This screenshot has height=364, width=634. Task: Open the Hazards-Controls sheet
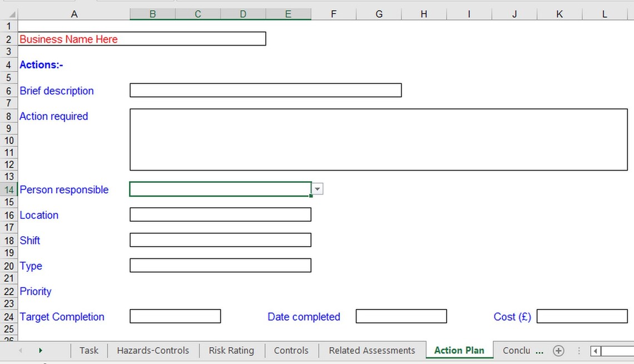(153, 351)
